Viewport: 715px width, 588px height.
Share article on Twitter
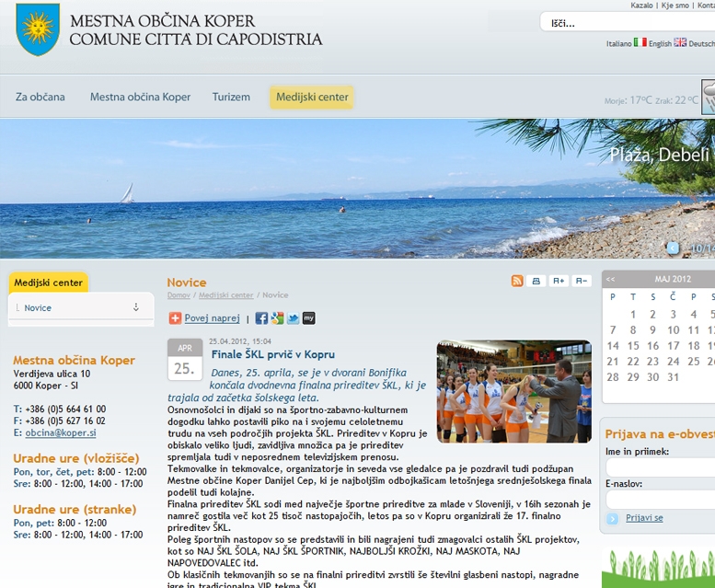[x=294, y=318]
